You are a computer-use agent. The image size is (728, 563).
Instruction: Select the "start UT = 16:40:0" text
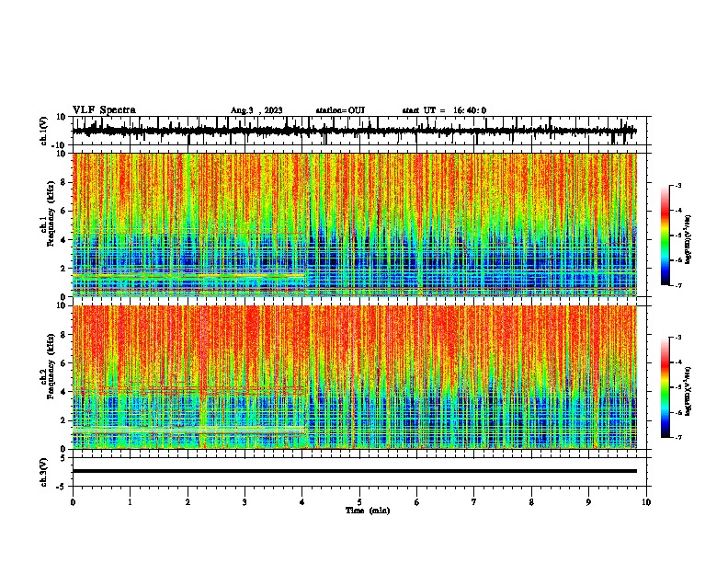(x=444, y=110)
